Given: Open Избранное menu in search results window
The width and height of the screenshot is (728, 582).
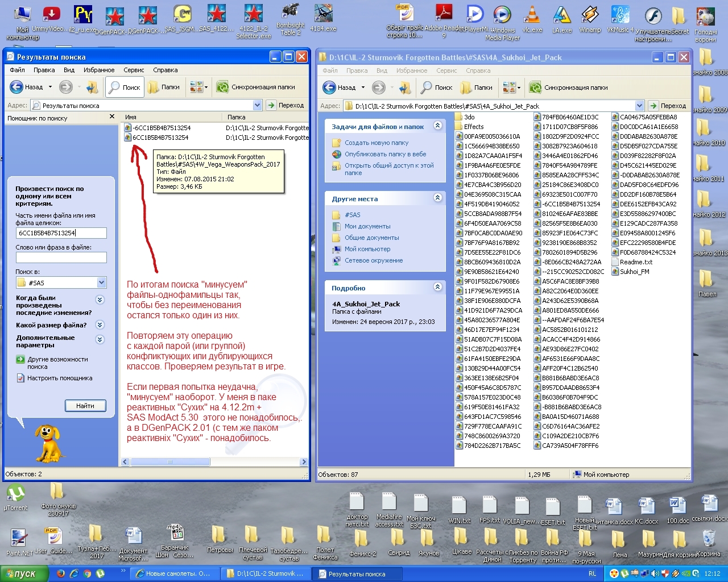Looking at the screenshot, I should (x=99, y=70).
